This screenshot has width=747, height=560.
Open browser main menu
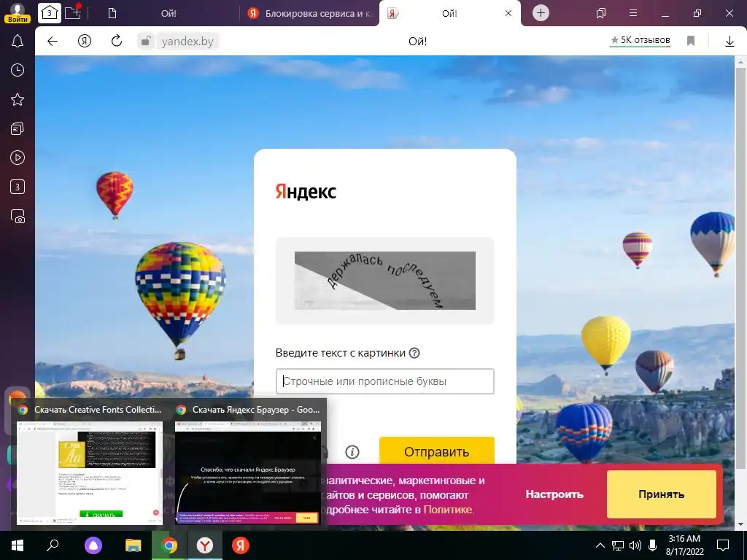[633, 13]
